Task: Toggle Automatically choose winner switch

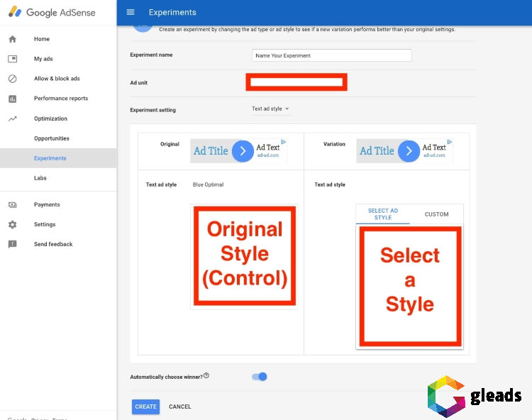Action: (260, 377)
